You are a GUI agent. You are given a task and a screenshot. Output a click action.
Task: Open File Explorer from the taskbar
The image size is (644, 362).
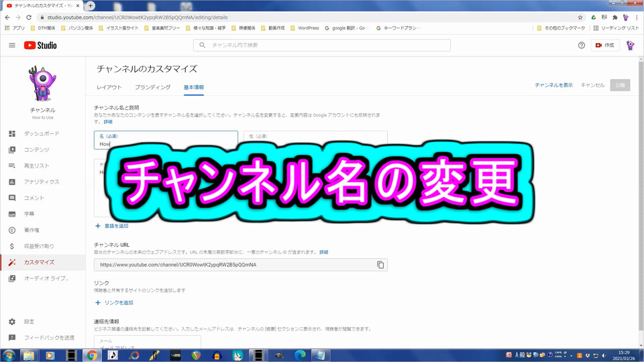pyautogui.click(x=29, y=355)
